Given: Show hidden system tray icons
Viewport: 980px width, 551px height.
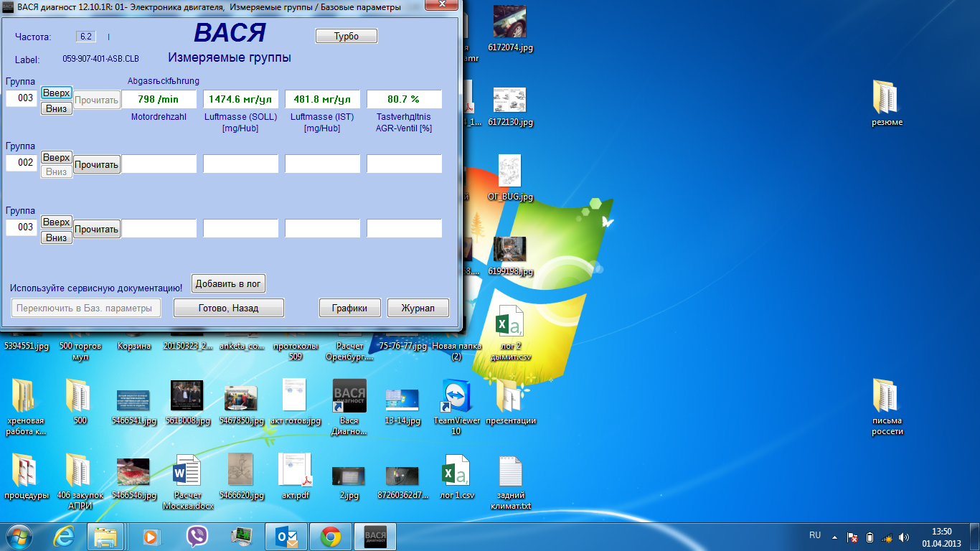Looking at the screenshot, I should pos(834,537).
